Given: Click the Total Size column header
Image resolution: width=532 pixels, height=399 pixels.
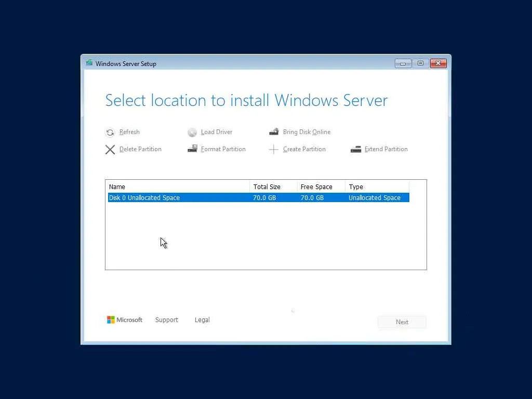Looking at the screenshot, I should (273, 187).
